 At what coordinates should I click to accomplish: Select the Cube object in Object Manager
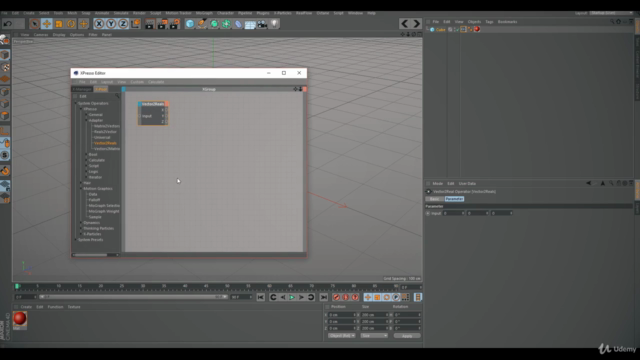tap(440, 29)
